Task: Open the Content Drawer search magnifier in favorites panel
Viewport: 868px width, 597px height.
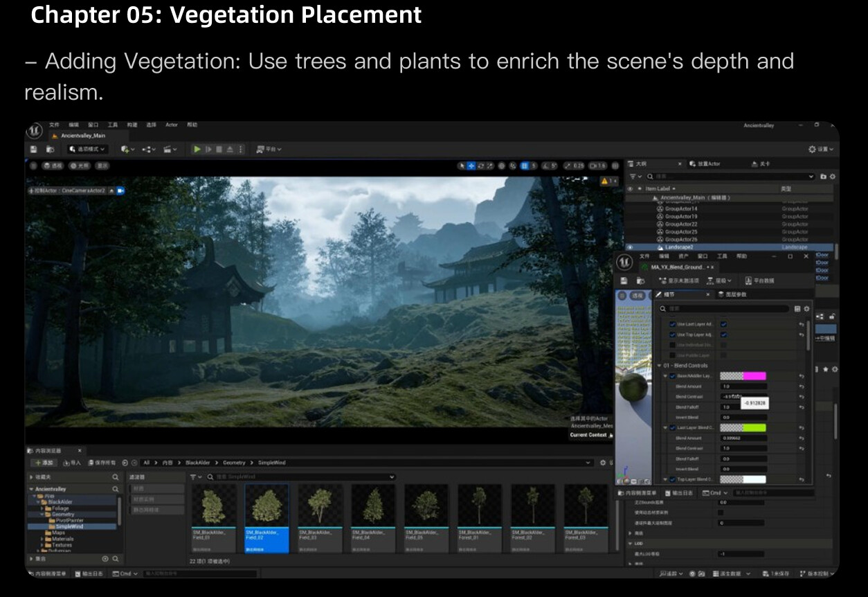Action: 116,476
